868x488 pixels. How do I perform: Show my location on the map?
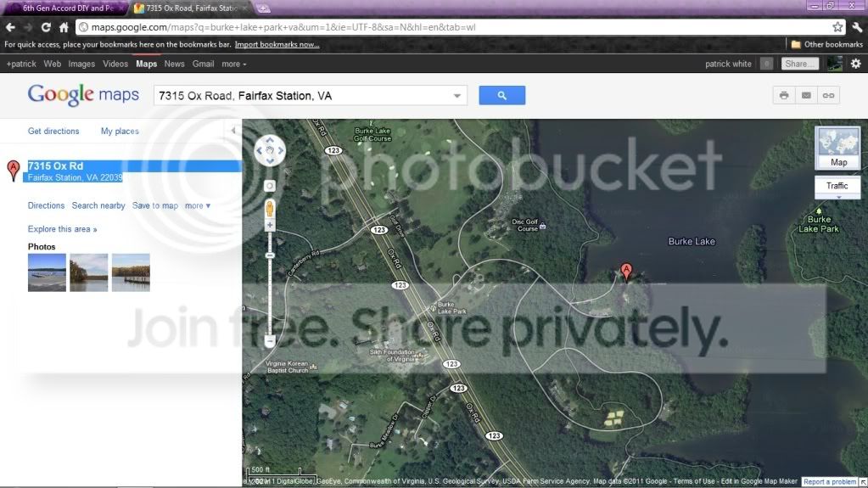click(270, 186)
